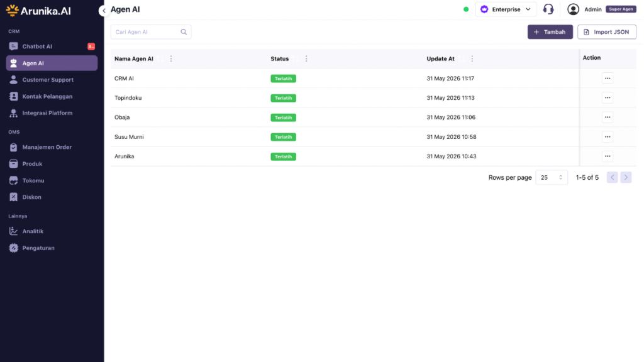
Task: Click the Integrasi Platform icon
Action: (x=14, y=113)
